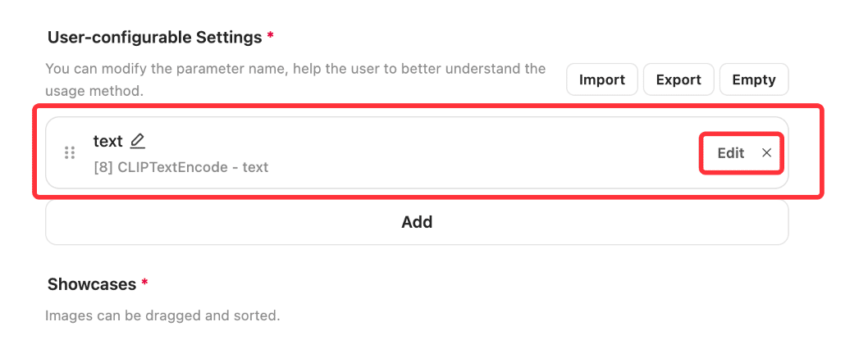
Task: Click the "[8]" node number in the subtitle
Action: click(x=103, y=167)
